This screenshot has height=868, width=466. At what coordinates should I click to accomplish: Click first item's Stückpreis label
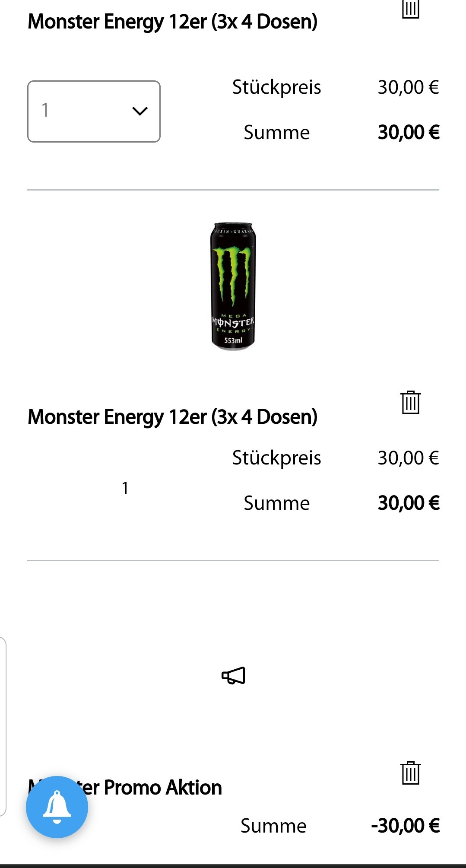pyautogui.click(x=276, y=88)
